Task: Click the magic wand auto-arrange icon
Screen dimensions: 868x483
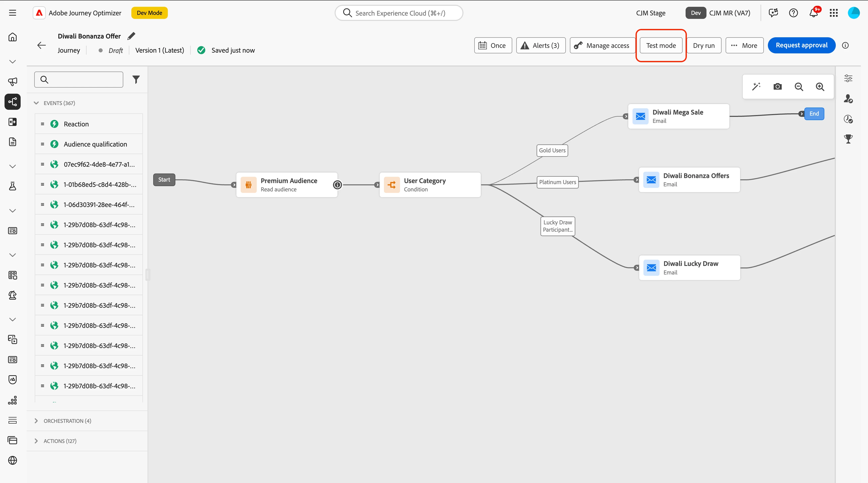Action: pos(756,87)
